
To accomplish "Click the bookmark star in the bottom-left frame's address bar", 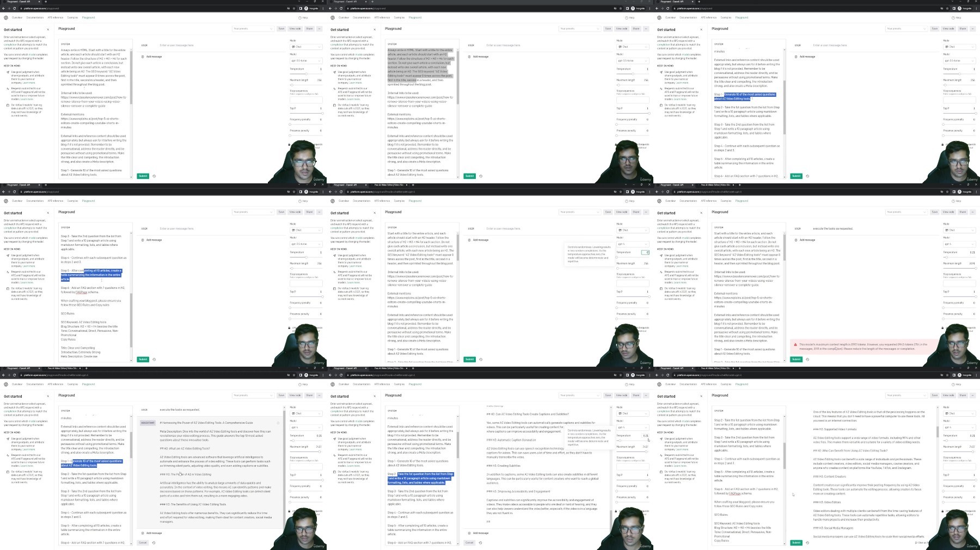I will coord(294,375).
